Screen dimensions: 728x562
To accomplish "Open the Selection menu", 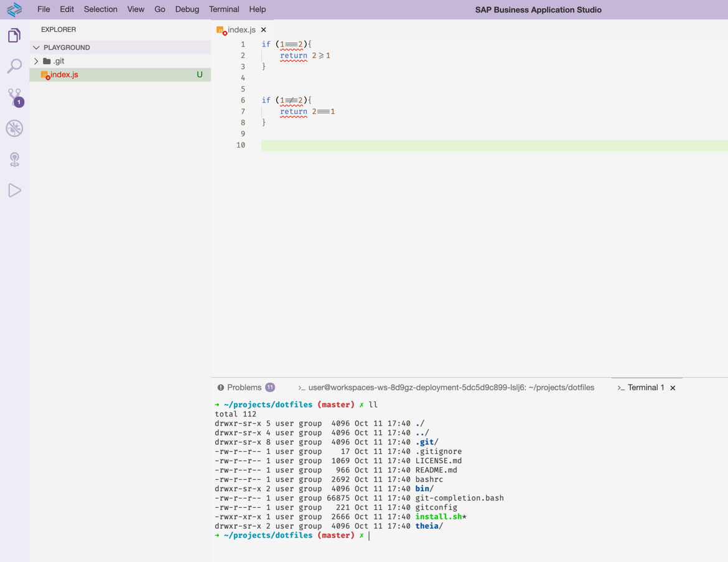I will coord(100,9).
